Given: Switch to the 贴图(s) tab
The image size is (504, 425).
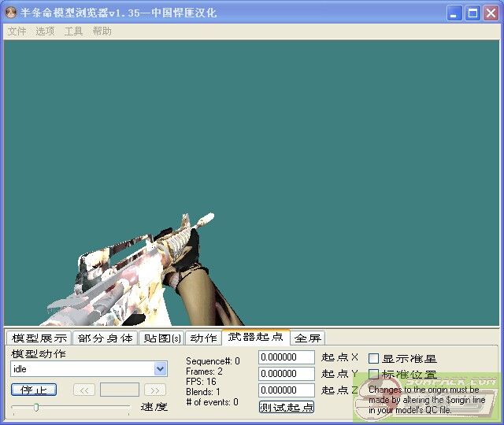Looking at the screenshot, I should pyautogui.click(x=161, y=338).
